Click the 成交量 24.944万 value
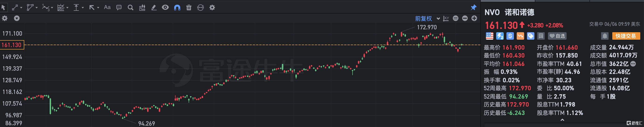The height and width of the screenshot is (127, 644). (621, 47)
